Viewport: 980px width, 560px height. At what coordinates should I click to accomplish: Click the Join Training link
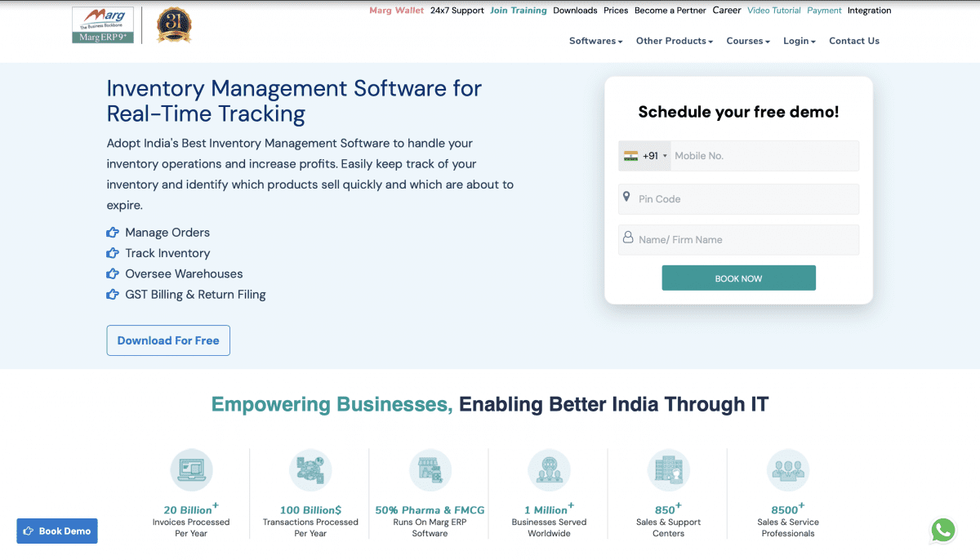(x=519, y=10)
